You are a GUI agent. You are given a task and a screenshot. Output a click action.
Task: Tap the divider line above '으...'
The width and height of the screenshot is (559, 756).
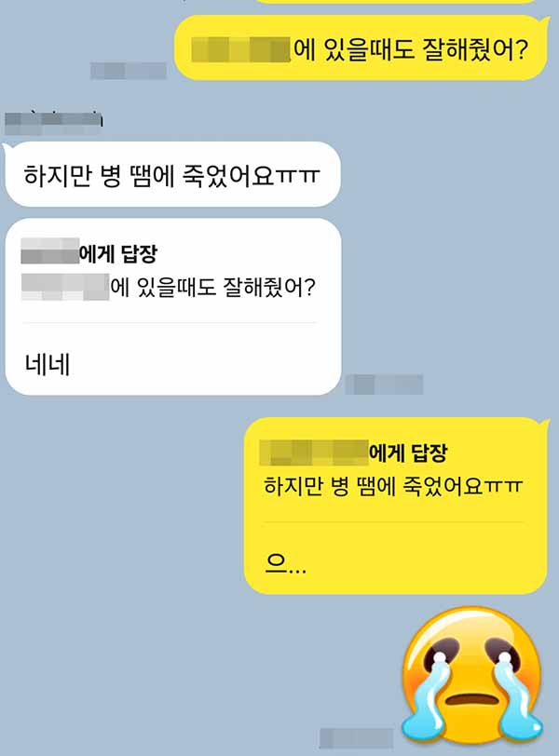coord(393,521)
